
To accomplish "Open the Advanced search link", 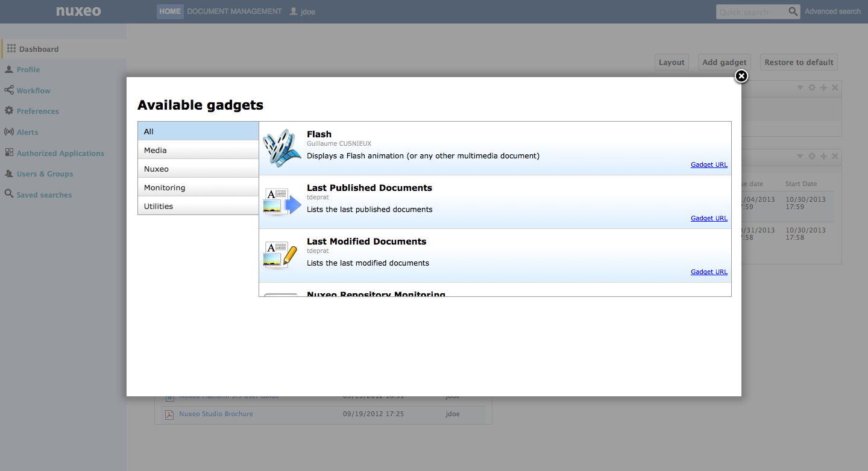I will click(832, 11).
